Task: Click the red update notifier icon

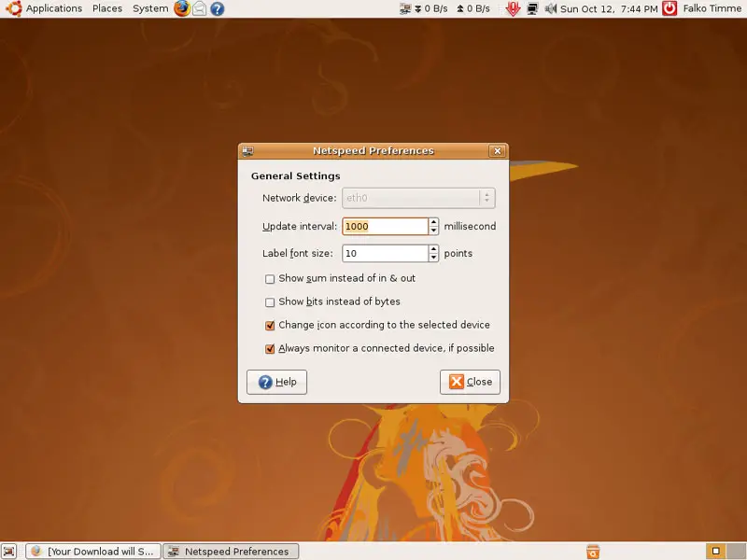Action: tap(513, 8)
